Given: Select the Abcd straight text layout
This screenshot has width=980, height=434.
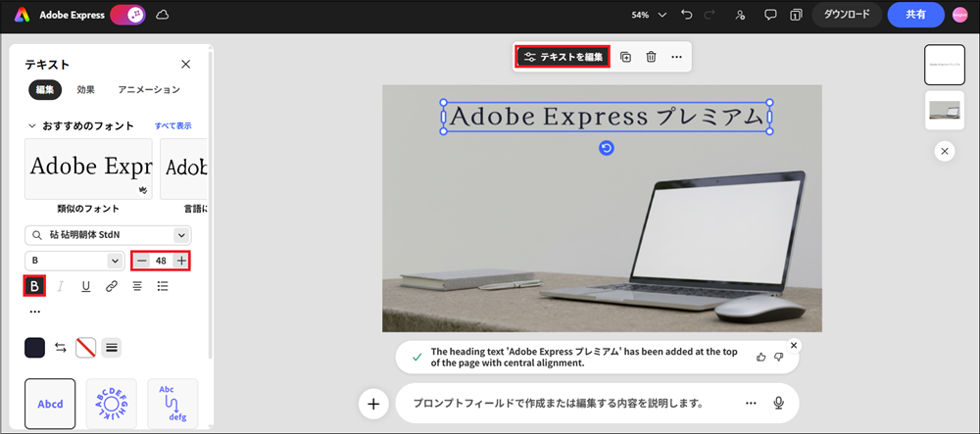Looking at the screenshot, I should coord(50,404).
